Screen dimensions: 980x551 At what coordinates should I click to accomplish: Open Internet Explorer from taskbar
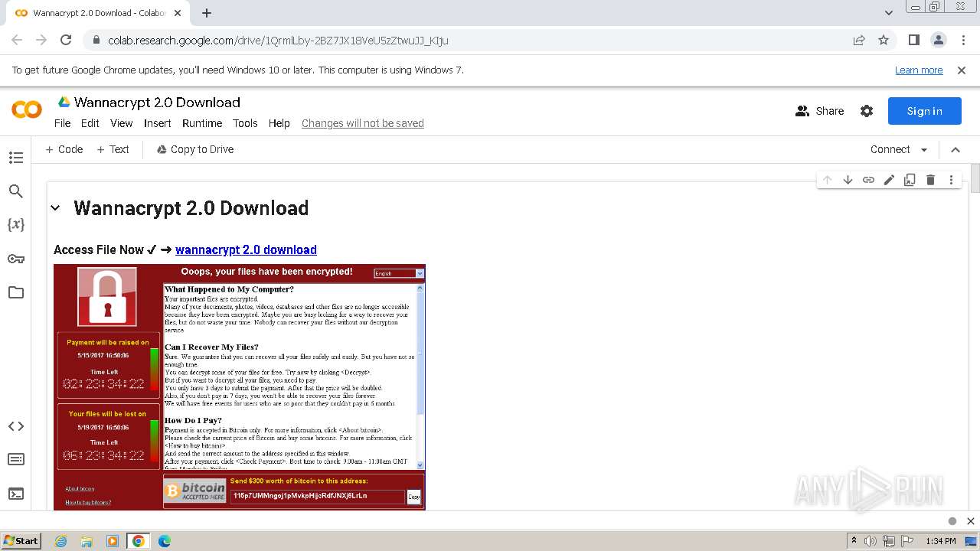point(61,541)
